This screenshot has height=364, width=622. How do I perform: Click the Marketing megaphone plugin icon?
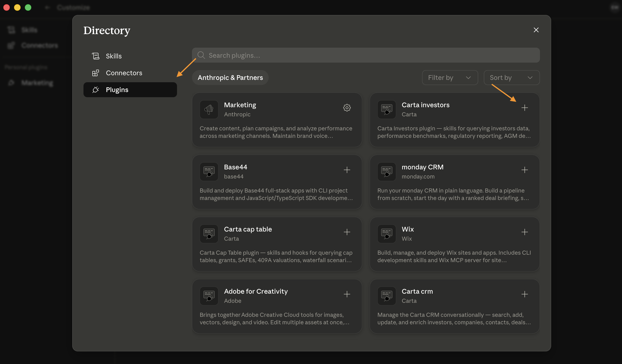coord(209,110)
